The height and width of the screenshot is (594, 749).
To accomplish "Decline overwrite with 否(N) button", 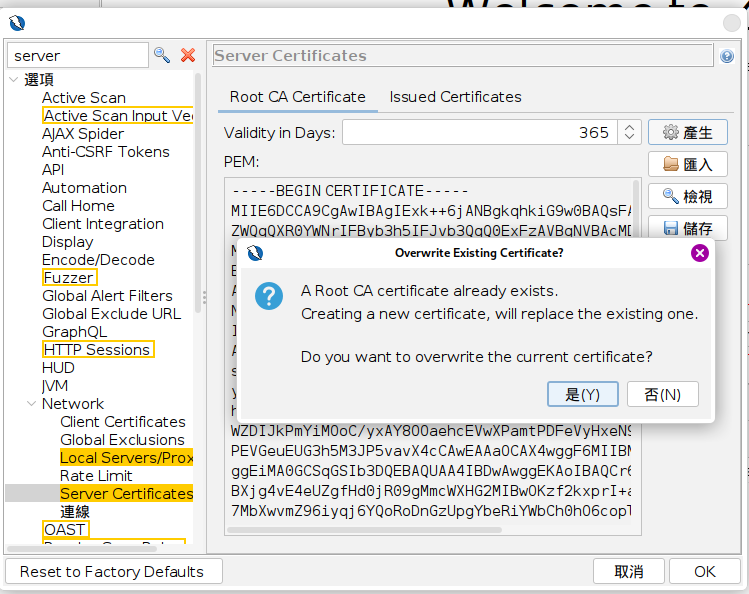I will pos(663,394).
